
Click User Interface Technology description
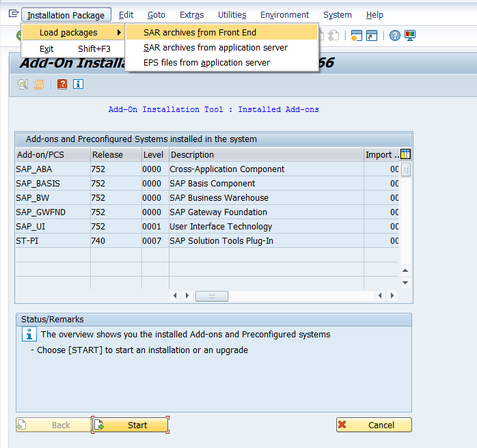click(x=221, y=227)
